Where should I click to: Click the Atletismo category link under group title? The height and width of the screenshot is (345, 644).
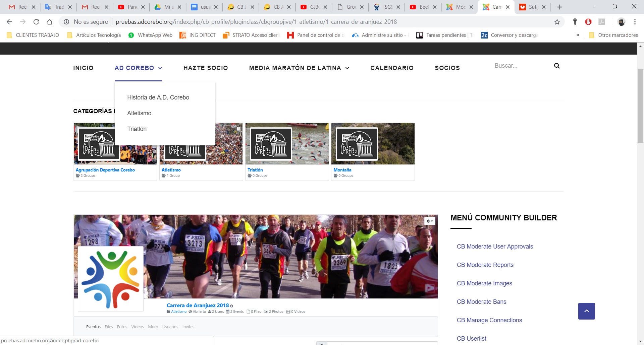click(x=179, y=312)
